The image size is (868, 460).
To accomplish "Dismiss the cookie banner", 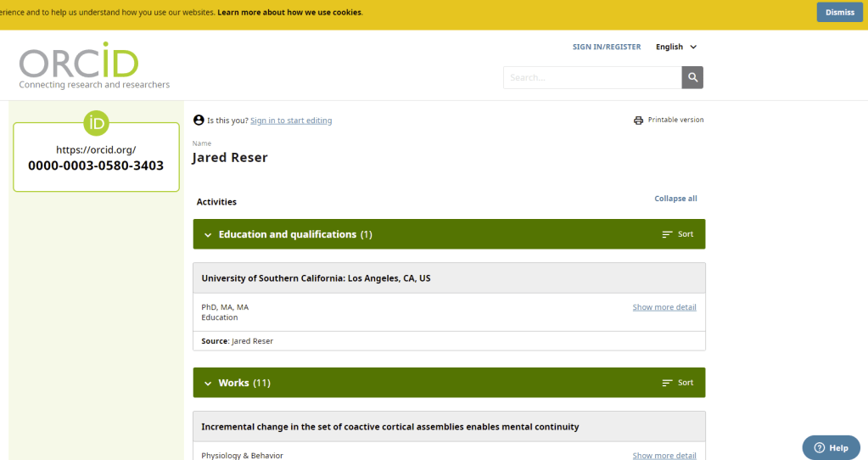I will point(839,12).
